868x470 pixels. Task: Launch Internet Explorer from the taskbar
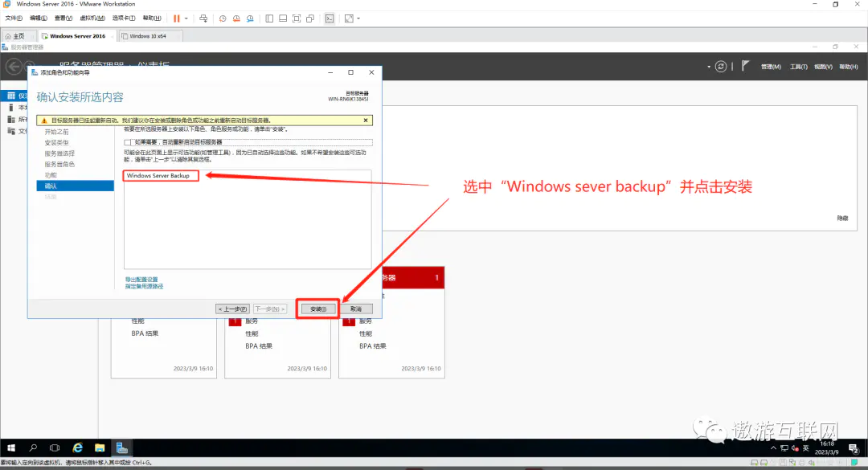coord(77,448)
